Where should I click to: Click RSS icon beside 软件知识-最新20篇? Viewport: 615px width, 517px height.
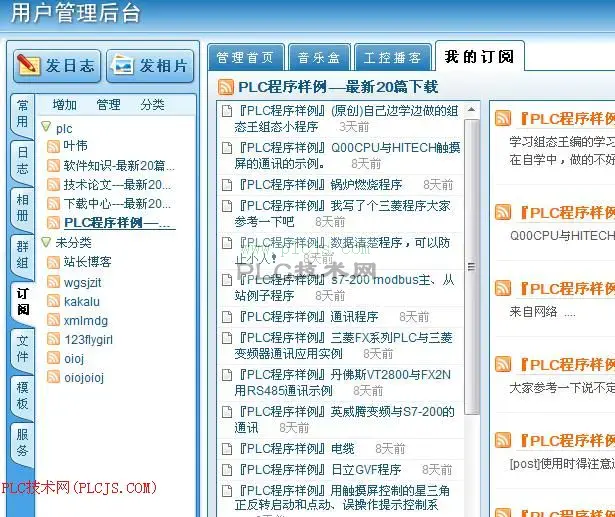[x=53, y=166]
